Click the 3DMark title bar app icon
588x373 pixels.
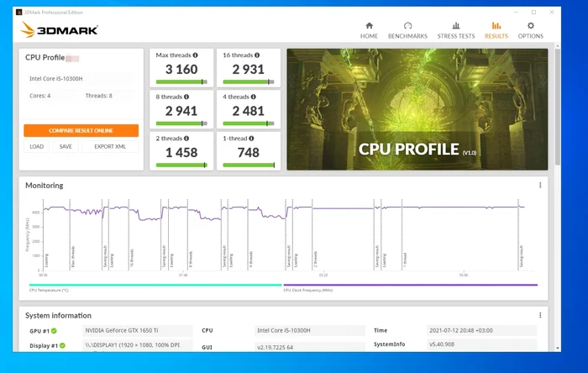[x=18, y=13]
